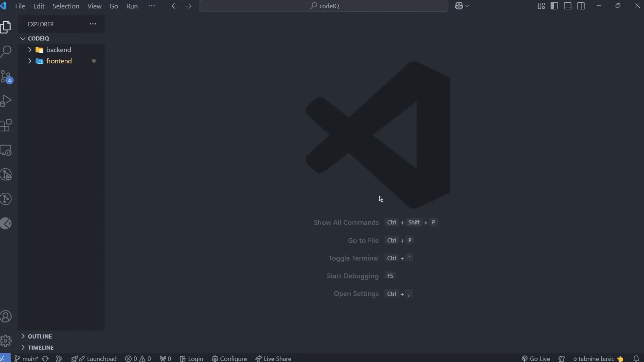Open Run and Debug view
Viewport: 644px width, 362px height.
point(6,101)
